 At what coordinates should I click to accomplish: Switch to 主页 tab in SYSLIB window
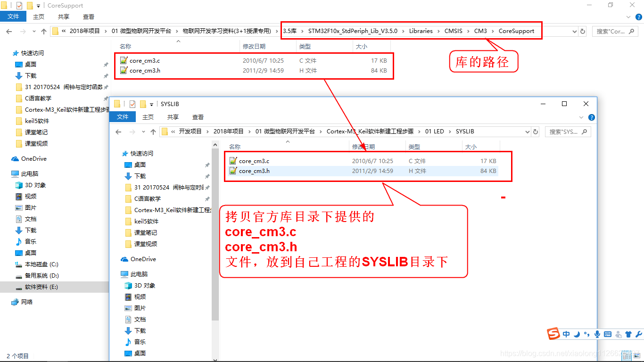pos(148,117)
